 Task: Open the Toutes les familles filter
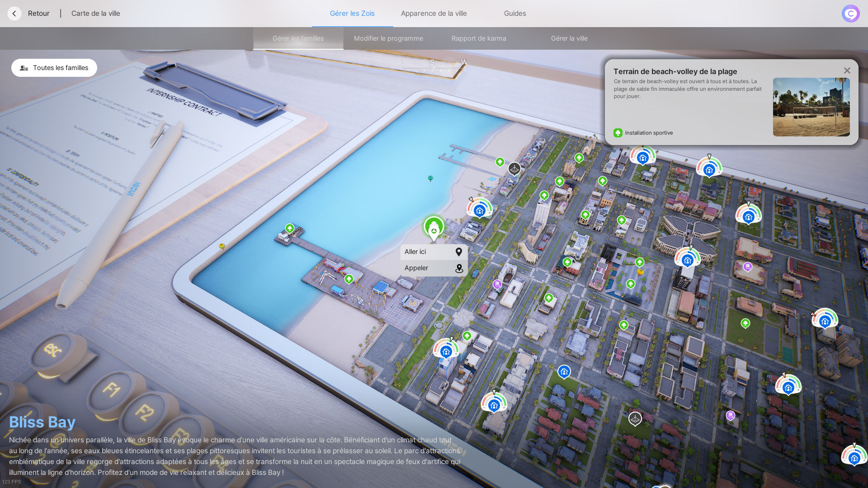point(54,68)
